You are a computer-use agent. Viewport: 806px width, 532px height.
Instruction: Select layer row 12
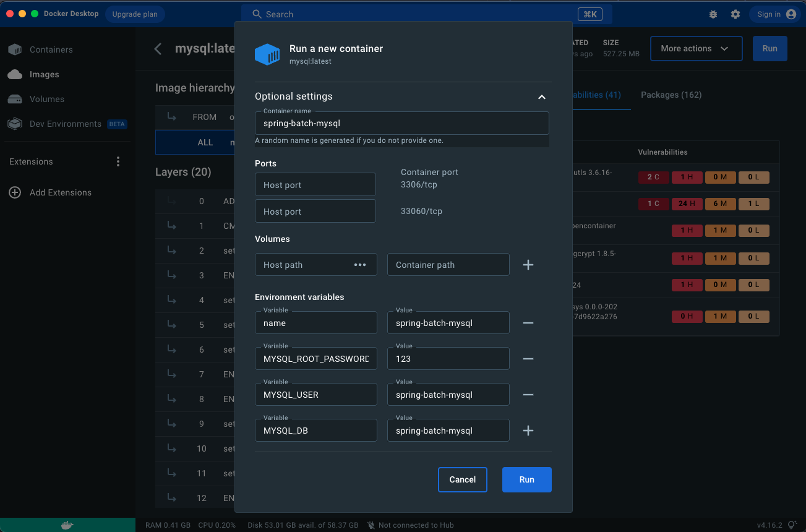click(195, 498)
